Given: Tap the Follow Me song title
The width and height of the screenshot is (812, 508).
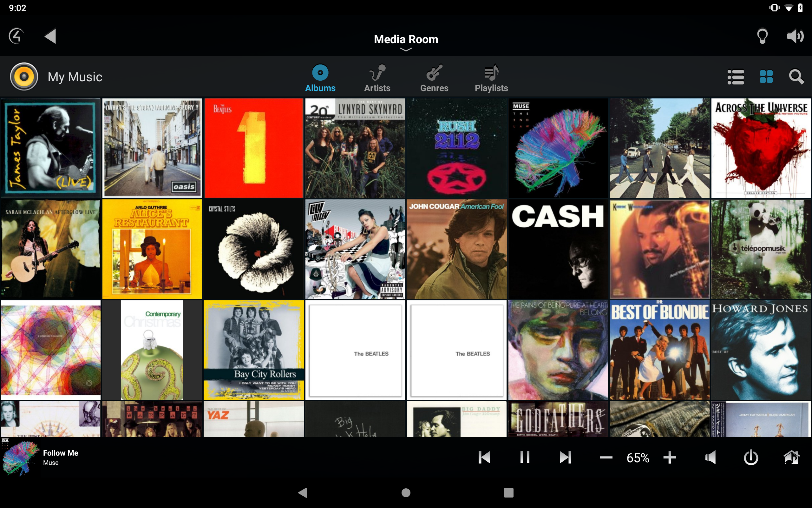Looking at the screenshot, I should pos(61,453).
